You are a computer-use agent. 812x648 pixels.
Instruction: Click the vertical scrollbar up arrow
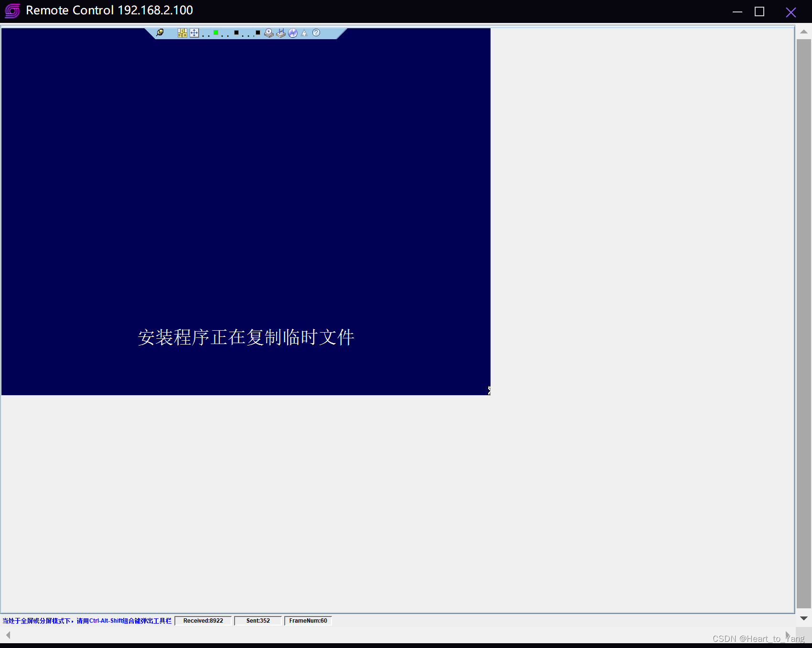805,32
